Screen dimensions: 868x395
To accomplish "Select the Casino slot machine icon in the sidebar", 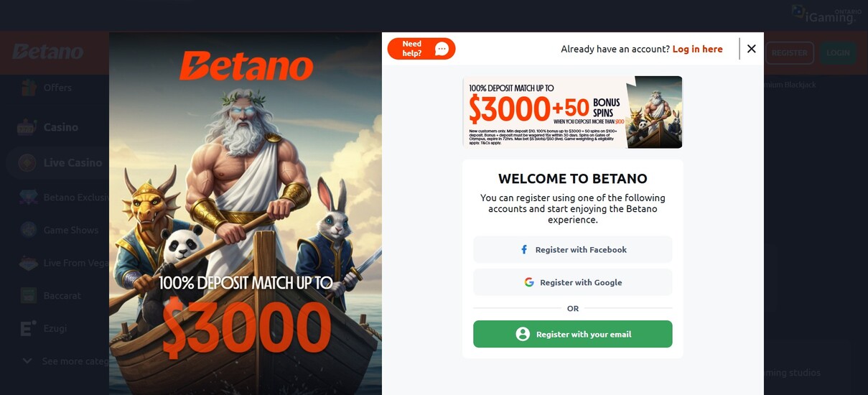I will click(x=27, y=127).
